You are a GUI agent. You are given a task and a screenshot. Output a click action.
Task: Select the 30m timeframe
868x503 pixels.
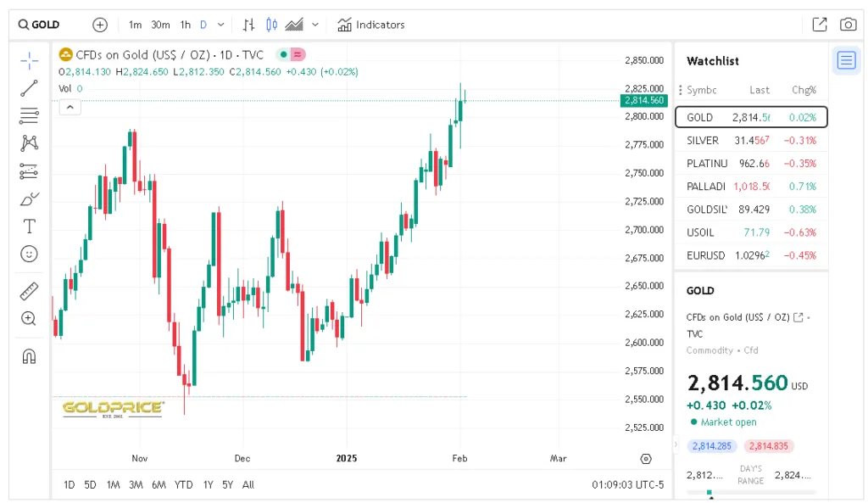(x=160, y=25)
